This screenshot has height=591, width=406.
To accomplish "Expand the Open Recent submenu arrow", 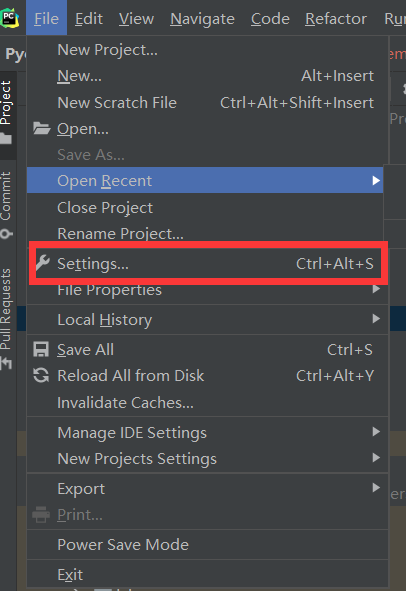I will [x=376, y=181].
